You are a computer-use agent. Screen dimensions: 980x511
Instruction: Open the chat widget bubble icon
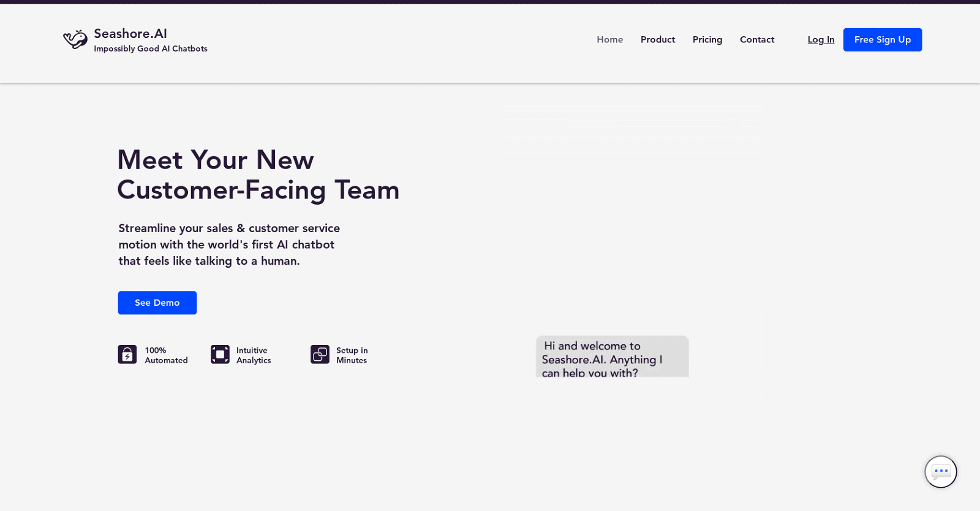point(940,472)
